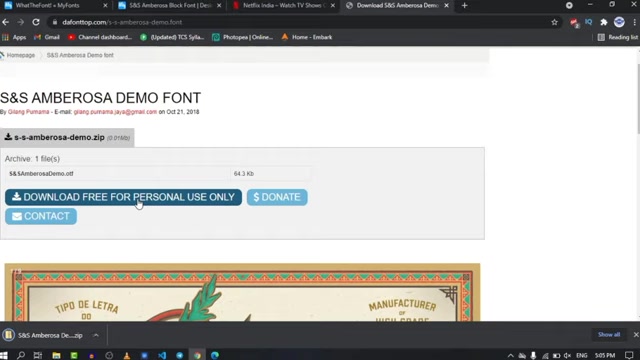Open Telegram from the taskbar
Viewport: 640px width, 360px height.
pyautogui.click(x=180, y=356)
